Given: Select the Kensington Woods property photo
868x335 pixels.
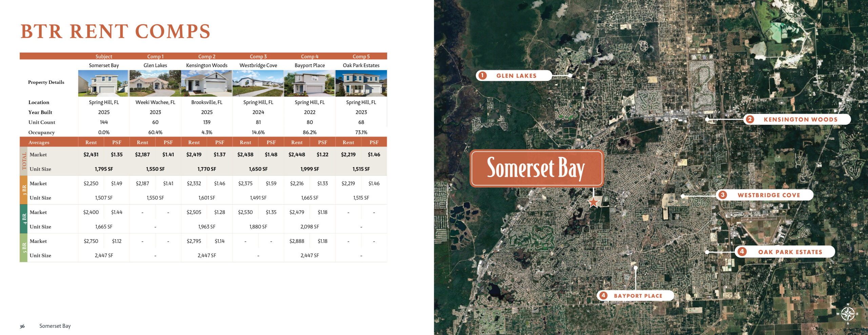Looking at the screenshot, I should pos(206,83).
